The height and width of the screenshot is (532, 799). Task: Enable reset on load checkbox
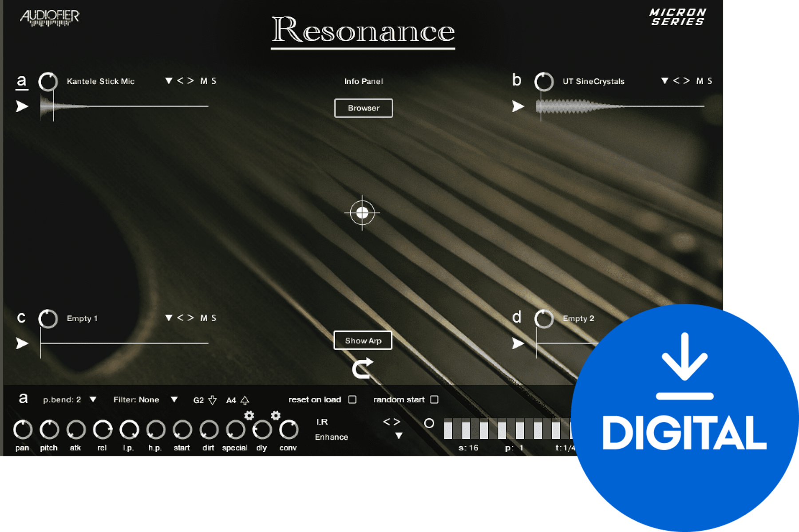click(352, 399)
